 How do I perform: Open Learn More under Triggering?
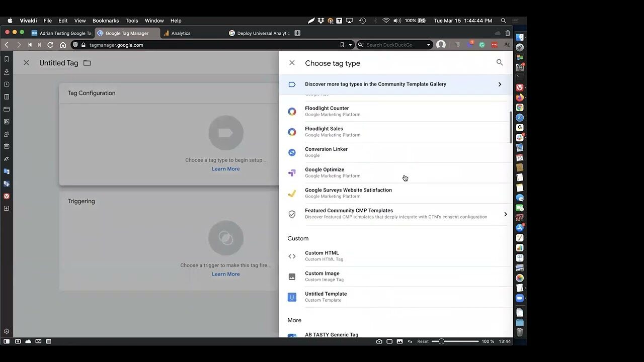pyautogui.click(x=225, y=274)
